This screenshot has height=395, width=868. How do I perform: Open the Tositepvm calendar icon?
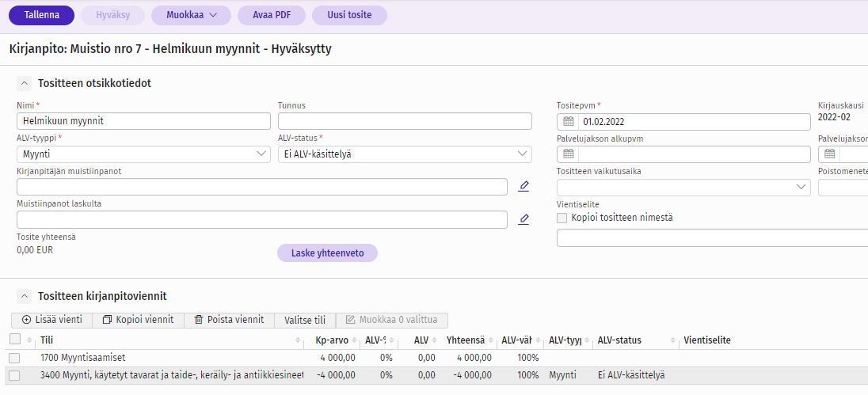569,122
